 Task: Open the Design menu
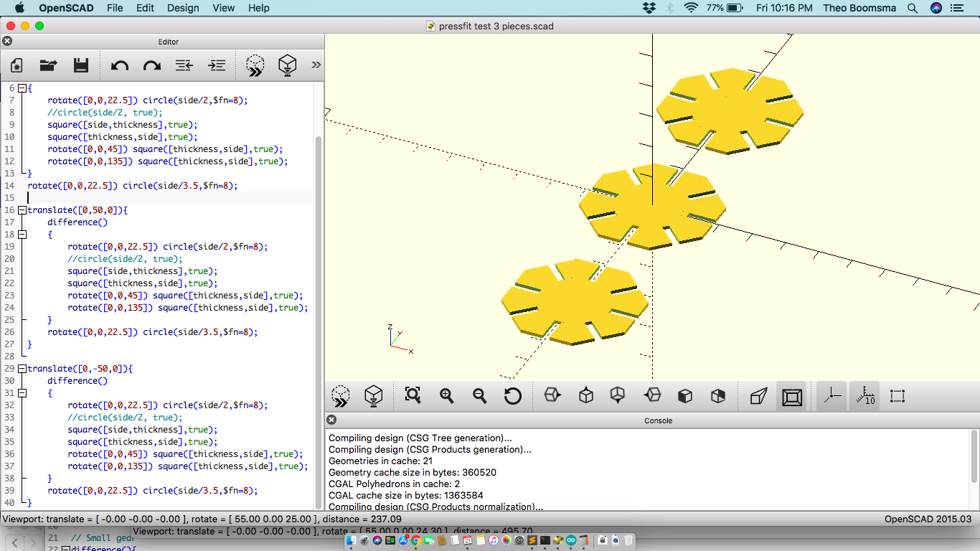(183, 8)
